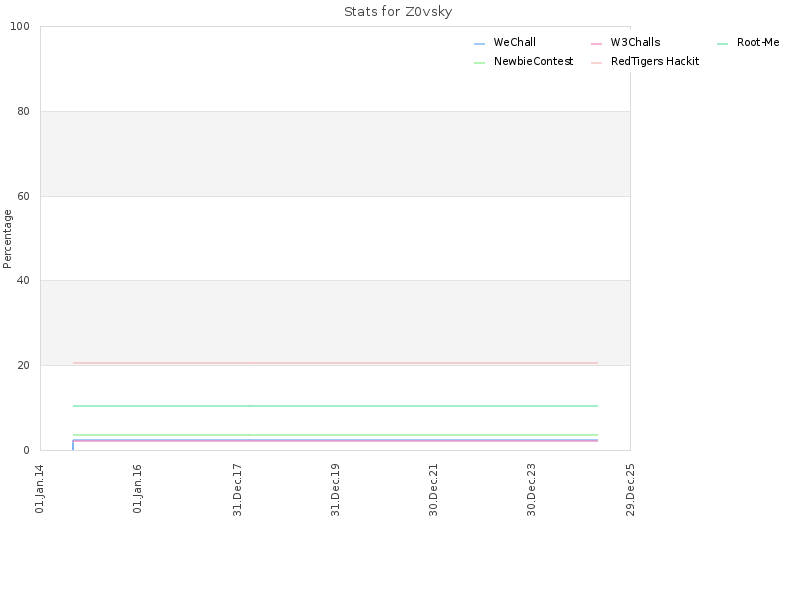Viewport: 800px width, 600px height.
Task: Click the W3Challs pink legend swatch
Action: tap(596, 44)
